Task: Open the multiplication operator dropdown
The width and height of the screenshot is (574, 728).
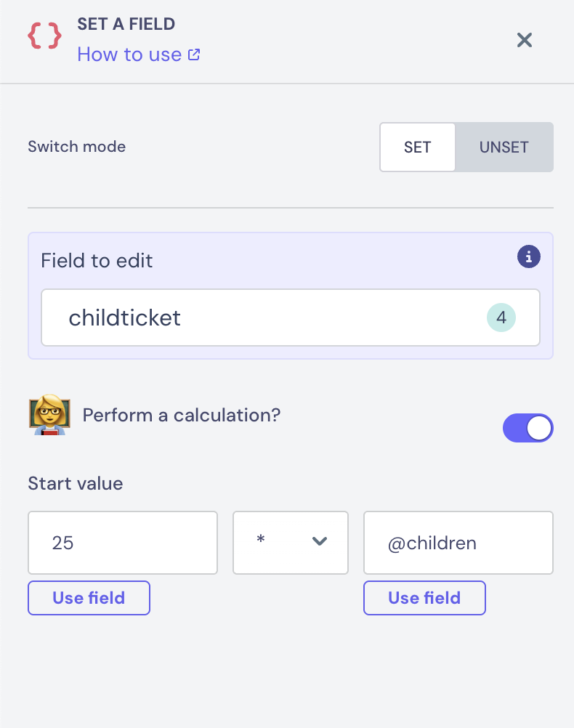Action: (290, 543)
